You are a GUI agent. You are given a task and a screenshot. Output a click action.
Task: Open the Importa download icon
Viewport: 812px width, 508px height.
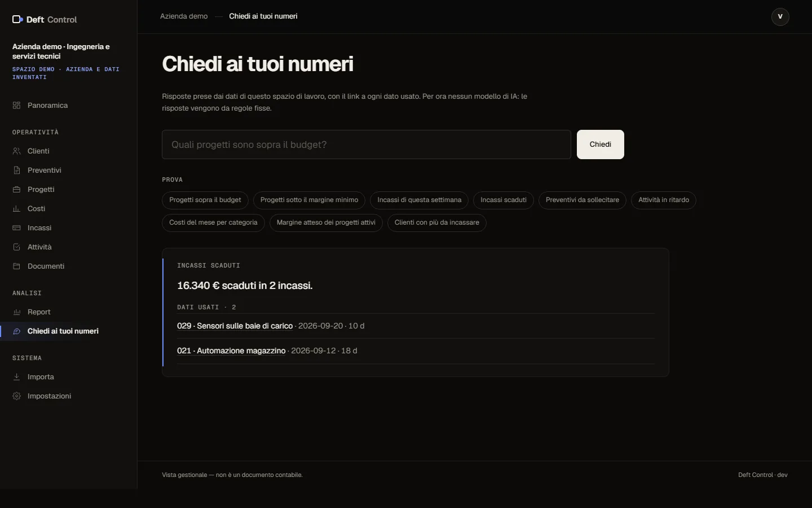[17, 377]
